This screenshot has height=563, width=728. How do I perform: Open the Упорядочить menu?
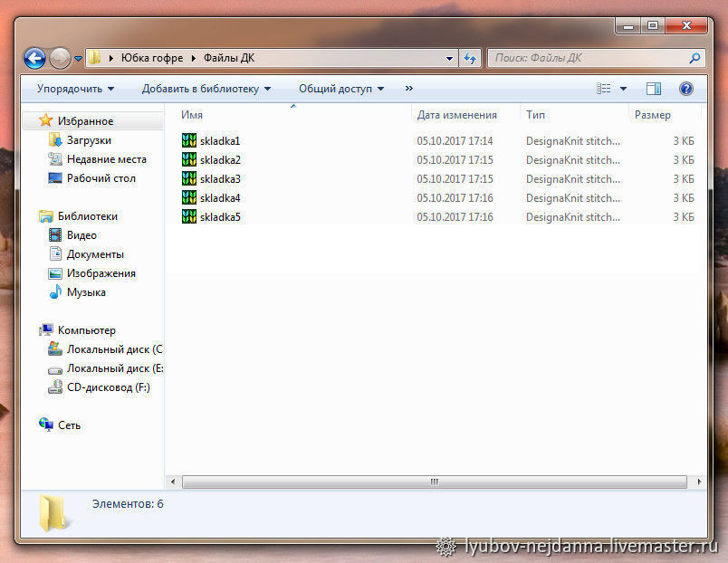(x=76, y=89)
